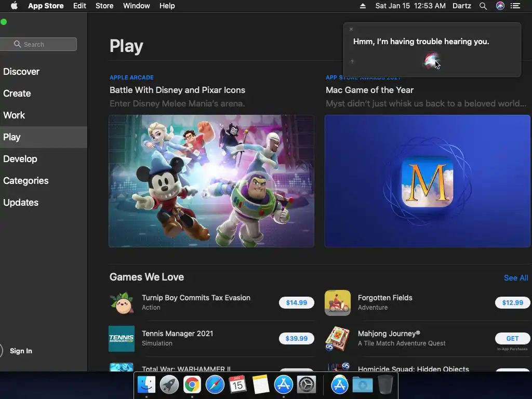The width and height of the screenshot is (532, 399).
Task: Click the green window zoom button
Action: (x=4, y=22)
